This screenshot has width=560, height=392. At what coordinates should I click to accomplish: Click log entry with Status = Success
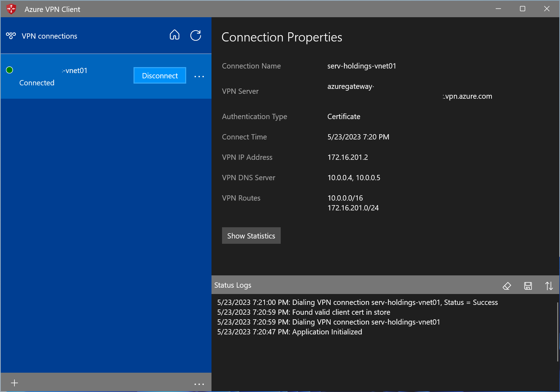click(357, 302)
